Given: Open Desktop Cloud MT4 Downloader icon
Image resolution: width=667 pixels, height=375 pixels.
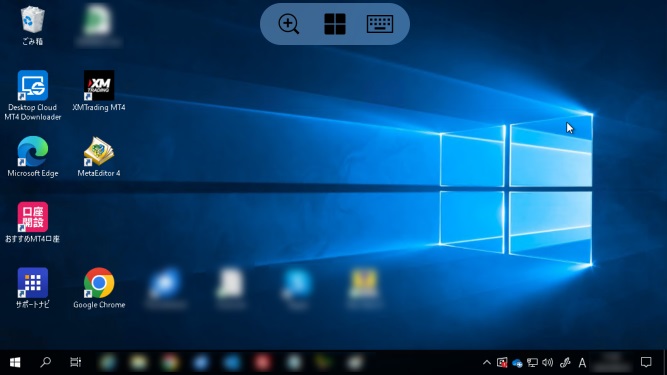Looking at the screenshot, I should [x=33, y=96].
